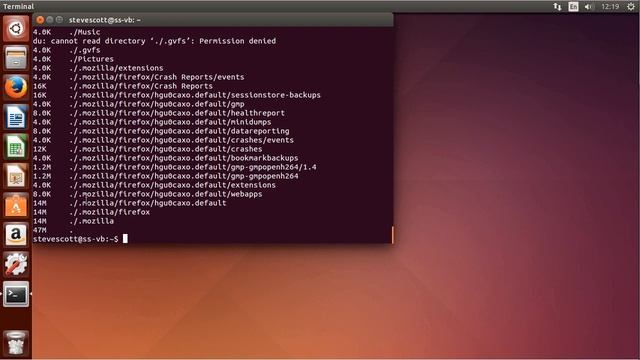Click the 'datareporting' directory line
The height and width of the screenshot is (360, 640).
click(161, 131)
